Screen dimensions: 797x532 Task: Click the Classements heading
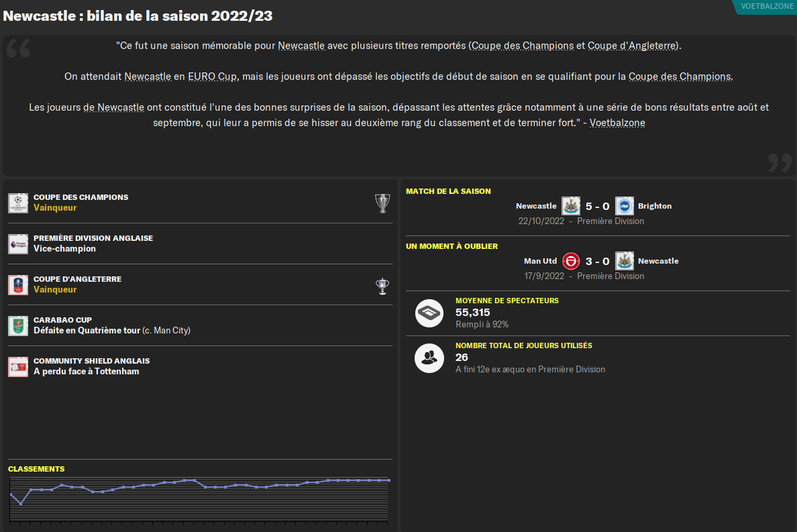pyautogui.click(x=36, y=469)
